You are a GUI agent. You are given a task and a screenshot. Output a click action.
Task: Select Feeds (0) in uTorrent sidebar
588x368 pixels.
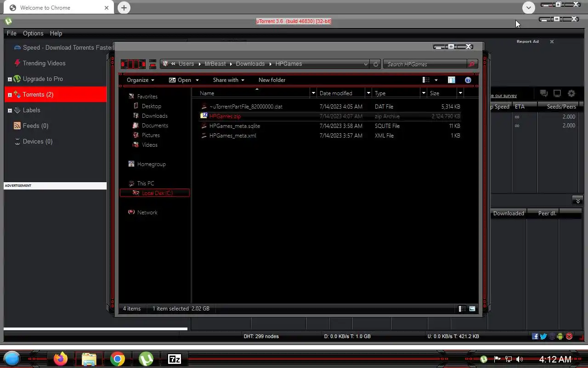[35, 126]
